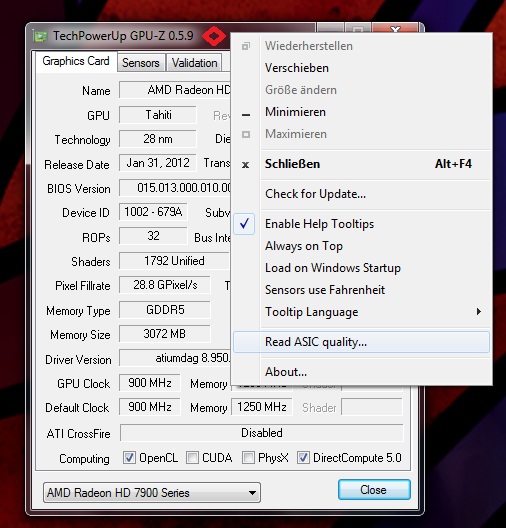Select the grayed Wiederherstellen entry
Screen dimensions: 506x528
click(x=361, y=46)
